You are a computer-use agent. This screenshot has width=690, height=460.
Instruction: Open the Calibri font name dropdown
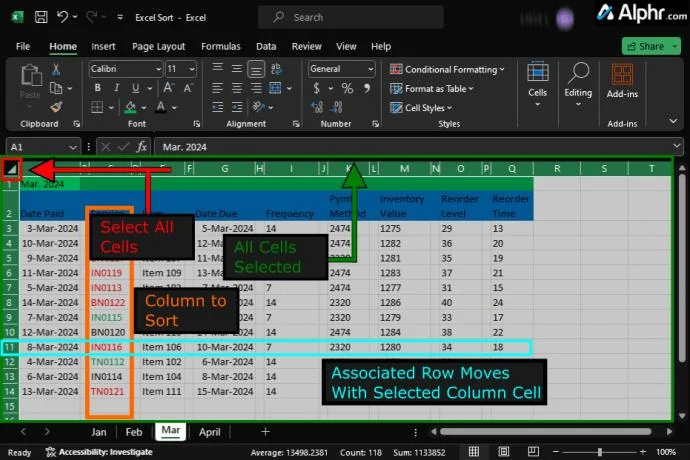[x=124, y=69]
